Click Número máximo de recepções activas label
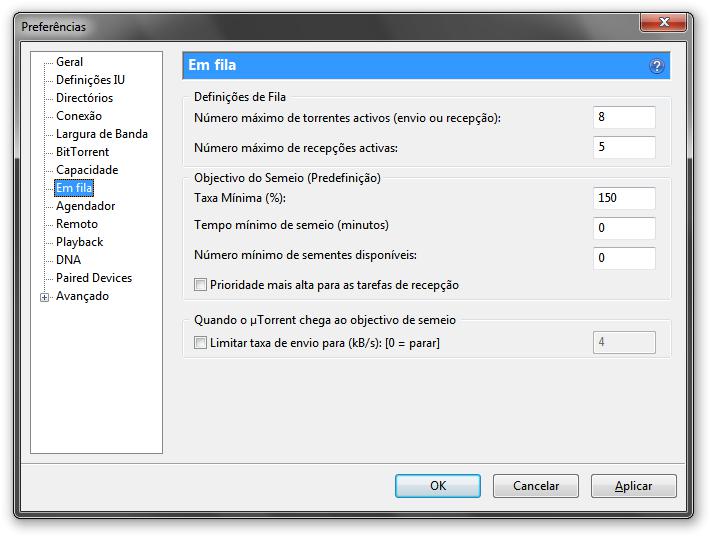711x538 pixels. pyautogui.click(x=296, y=148)
